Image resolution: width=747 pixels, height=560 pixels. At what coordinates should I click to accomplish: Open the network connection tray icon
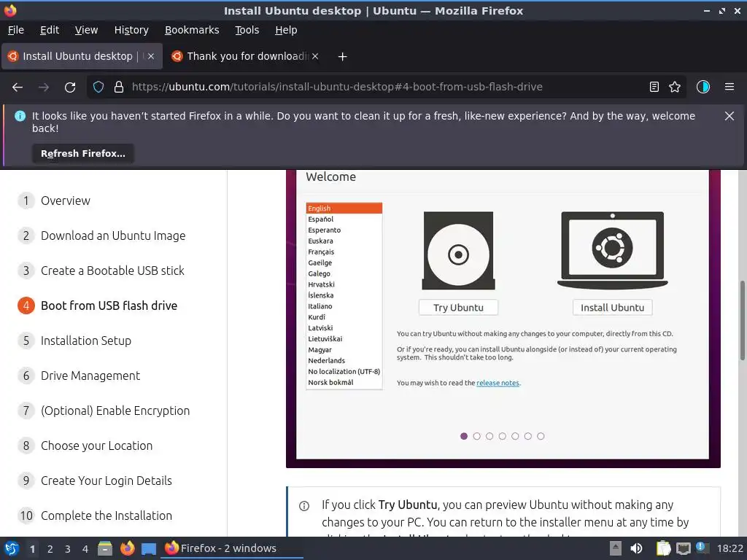point(683,548)
